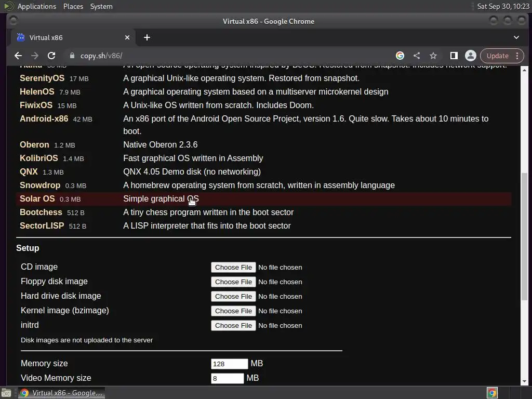The image size is (532, 399).
Task: Click the Memory size input field
Action: coord(229,364)
